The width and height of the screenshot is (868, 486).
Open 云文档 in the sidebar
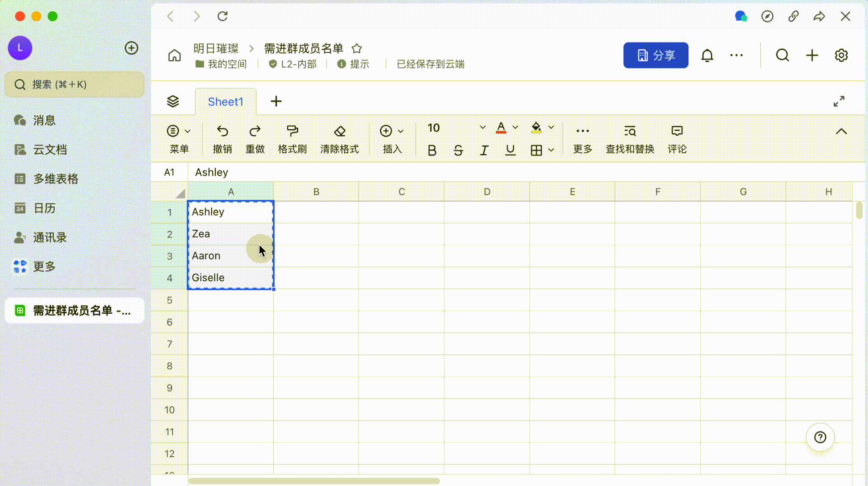tap(74, 150)
